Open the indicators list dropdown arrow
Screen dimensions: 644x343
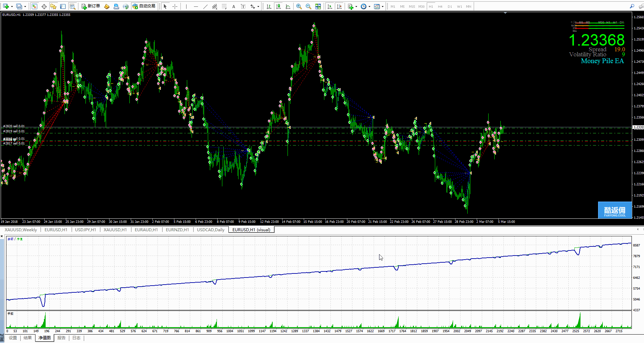356,6
